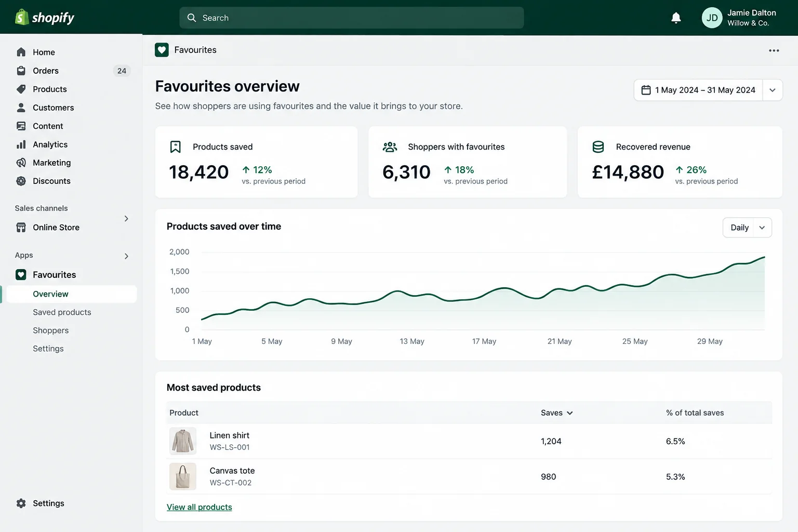Click the 6,310 shoppers figure
798x532 pixels.
coord(406,172)
